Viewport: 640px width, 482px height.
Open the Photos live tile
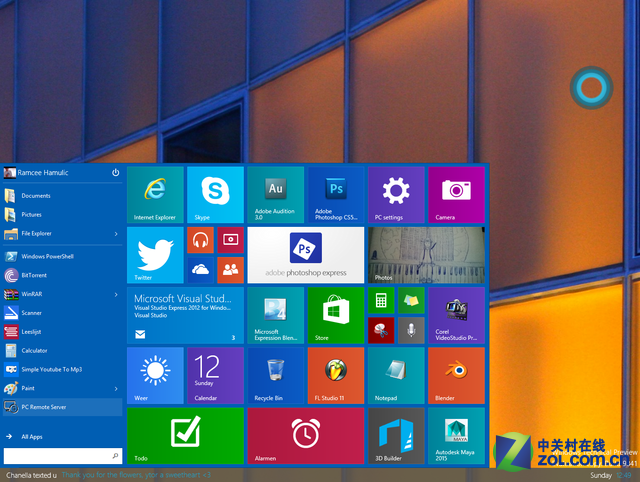[x=426, y=255]
